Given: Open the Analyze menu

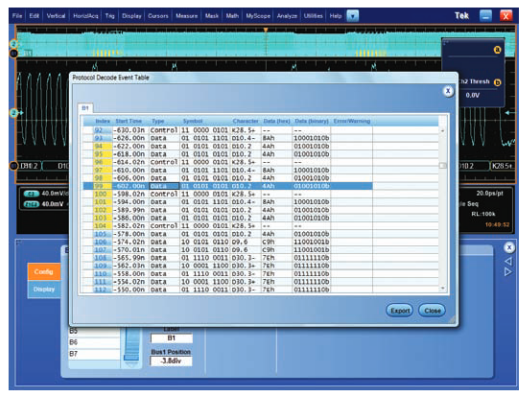Looking at the screenshot, I should [287, 16].
